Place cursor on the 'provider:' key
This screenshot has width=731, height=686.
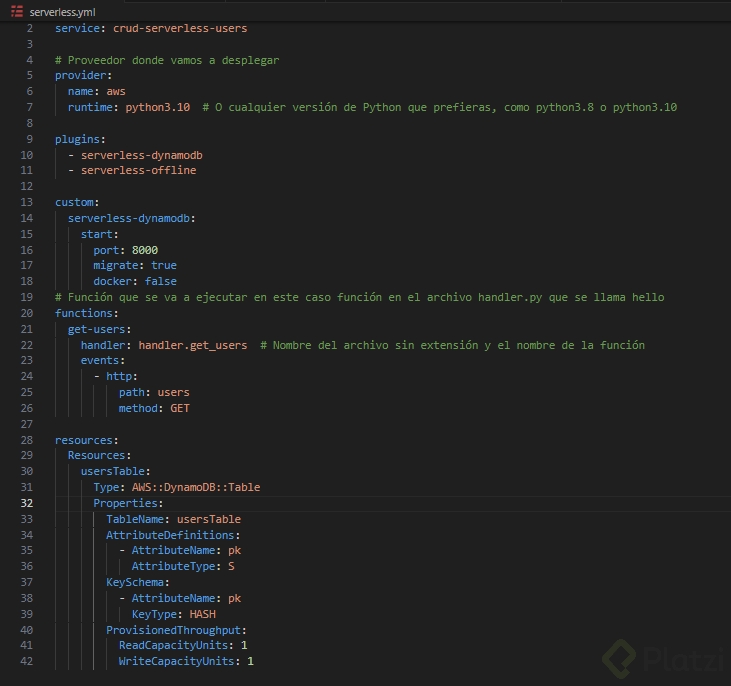pyautogui.click(x=83, y=75)
